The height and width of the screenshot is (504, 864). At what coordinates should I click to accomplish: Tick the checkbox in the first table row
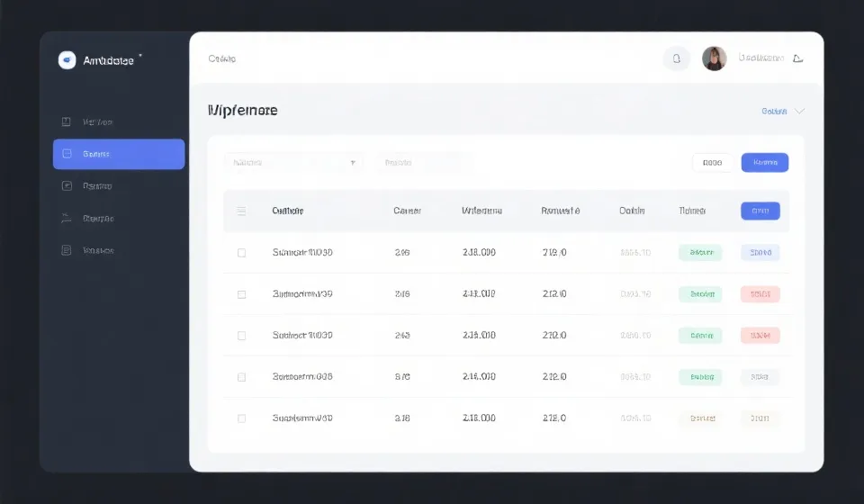[x=241, y=253]
